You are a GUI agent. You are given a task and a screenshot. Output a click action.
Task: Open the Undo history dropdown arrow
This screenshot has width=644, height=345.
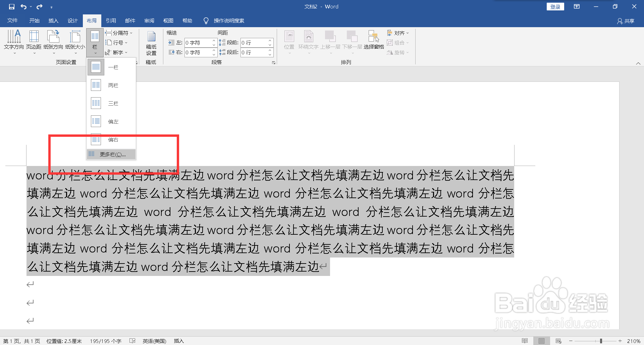click(x=31, y=7)
